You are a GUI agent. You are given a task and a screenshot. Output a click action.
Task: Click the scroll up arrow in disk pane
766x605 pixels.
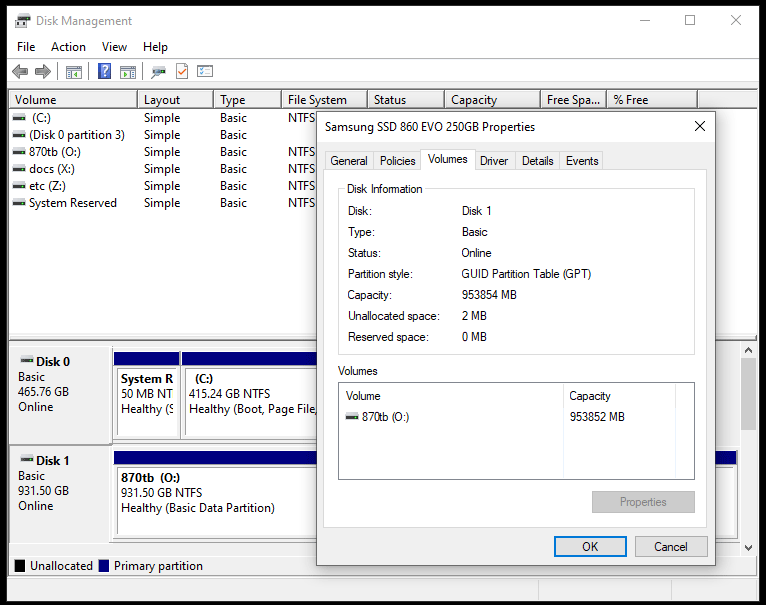click(x=748, y=350)
